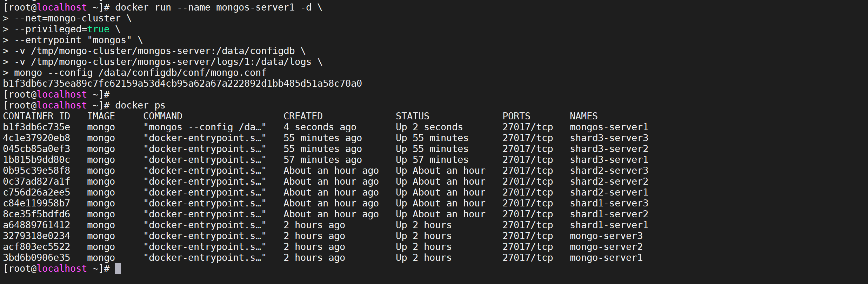Click the logs/1:/data/logs volume line
Screen dimensions: 868x284
[163, 62]
